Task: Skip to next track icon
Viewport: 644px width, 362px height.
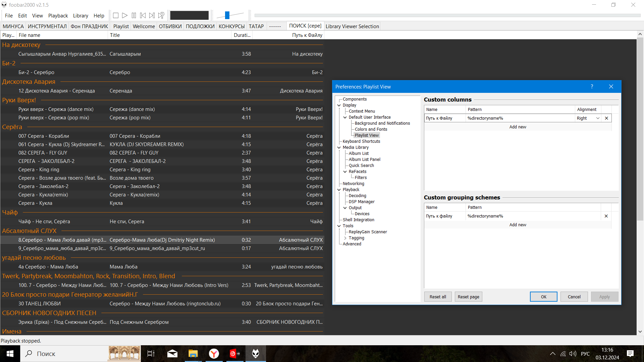Action: tap(152, 15)
